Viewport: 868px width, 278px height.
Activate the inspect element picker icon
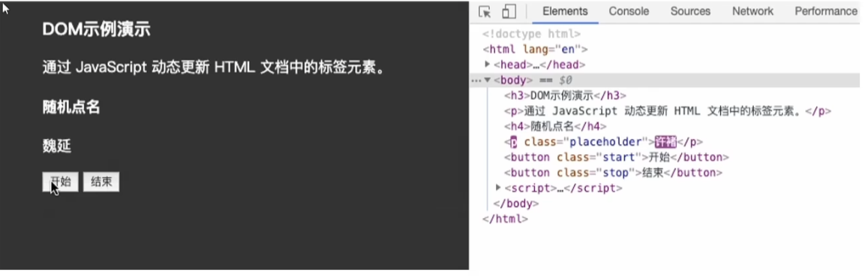[485, 12]
